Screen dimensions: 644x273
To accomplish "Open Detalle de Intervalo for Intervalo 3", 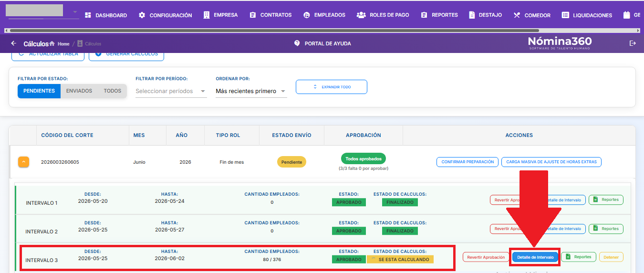I will click(x=535, y=257).
